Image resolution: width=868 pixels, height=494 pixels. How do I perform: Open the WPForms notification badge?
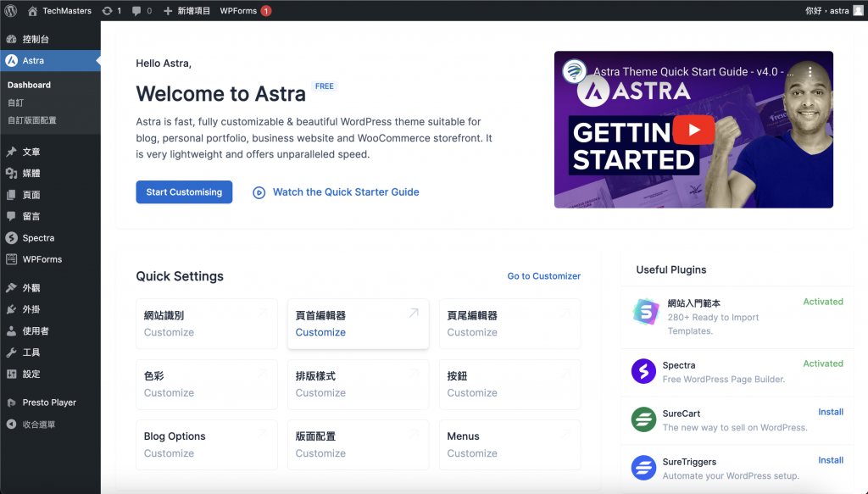[266, 10]
